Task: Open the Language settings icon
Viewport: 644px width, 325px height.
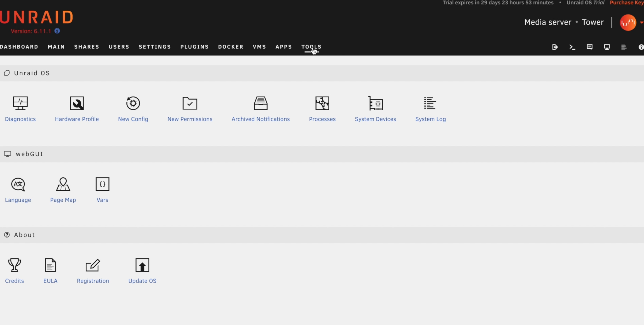Action: tap(18, 185)
